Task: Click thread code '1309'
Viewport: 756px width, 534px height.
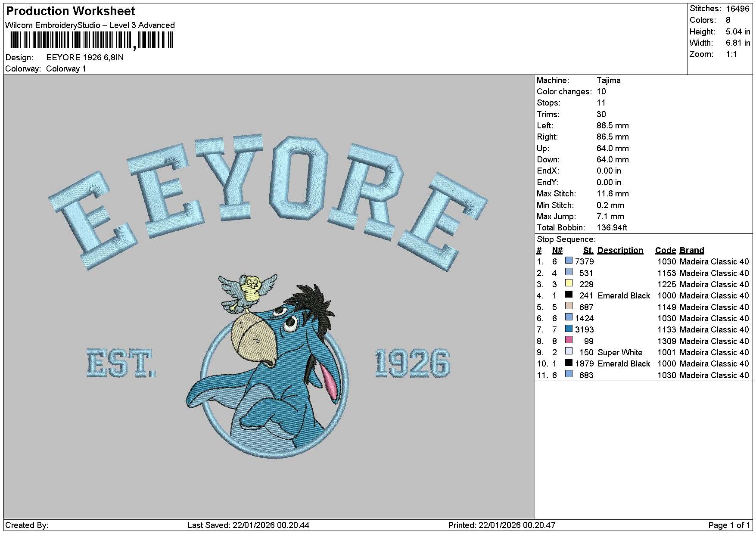Action: coord(666,341)
